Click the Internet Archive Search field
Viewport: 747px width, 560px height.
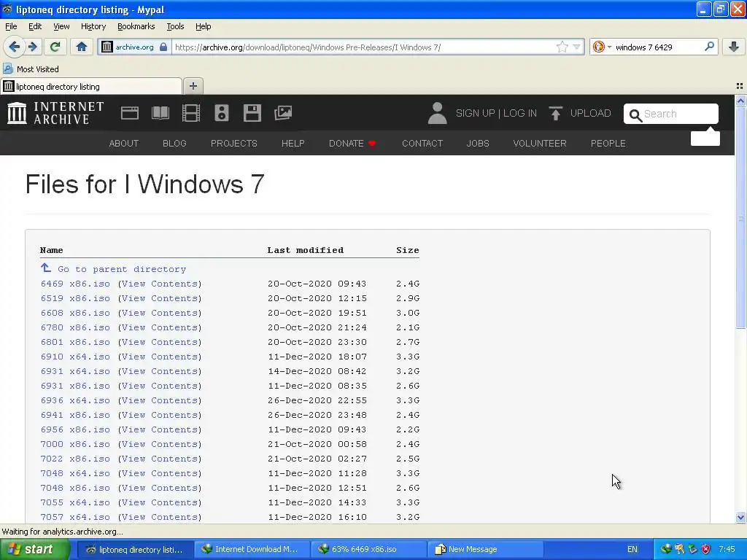[671, 114]
